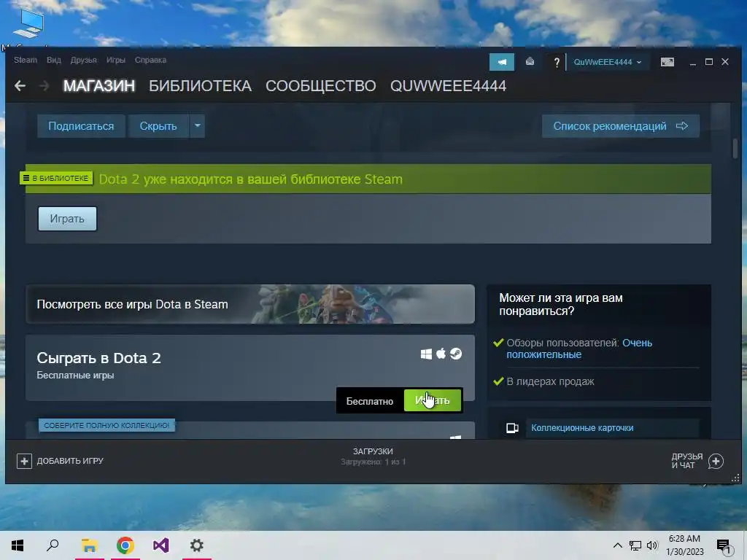
Task: Click the trading cards icon
Action: click(512, 428)
